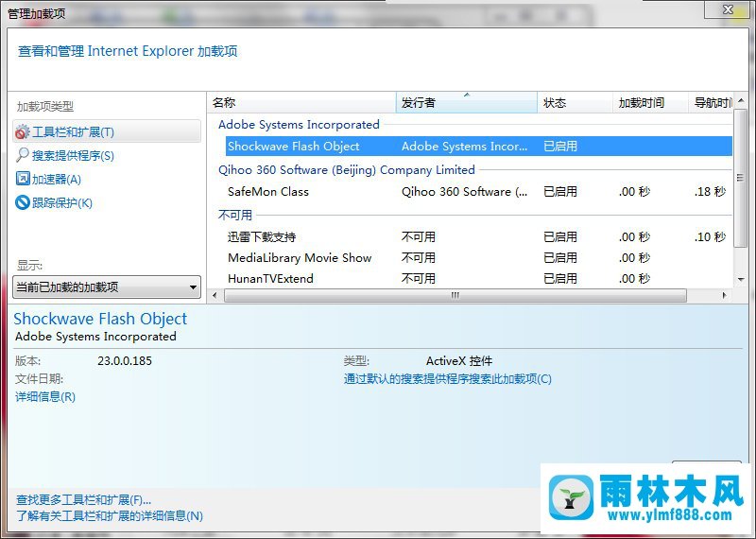Click .10 秒 navigation time of 迅雷下载支持

click(x=711, y=237)
